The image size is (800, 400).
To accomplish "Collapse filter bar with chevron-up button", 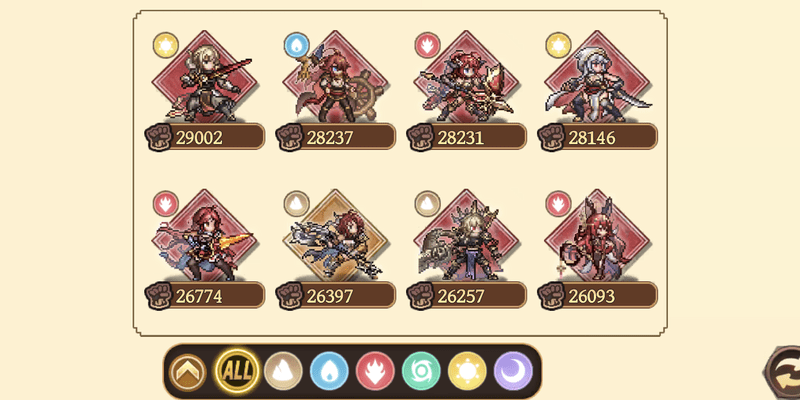I will [x=188, y=372].
